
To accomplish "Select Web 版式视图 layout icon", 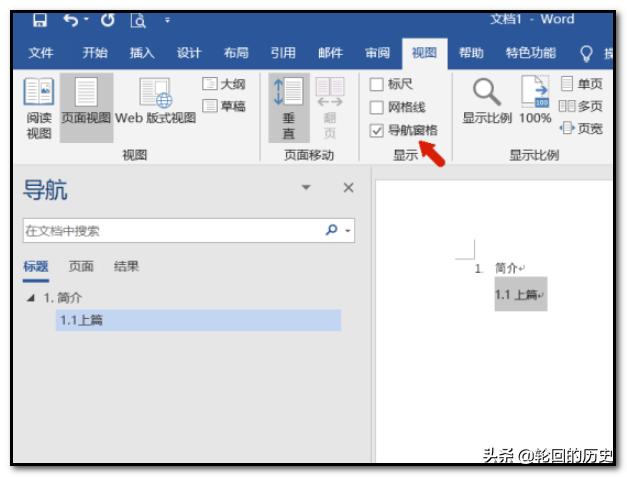I will click(157, 108).
